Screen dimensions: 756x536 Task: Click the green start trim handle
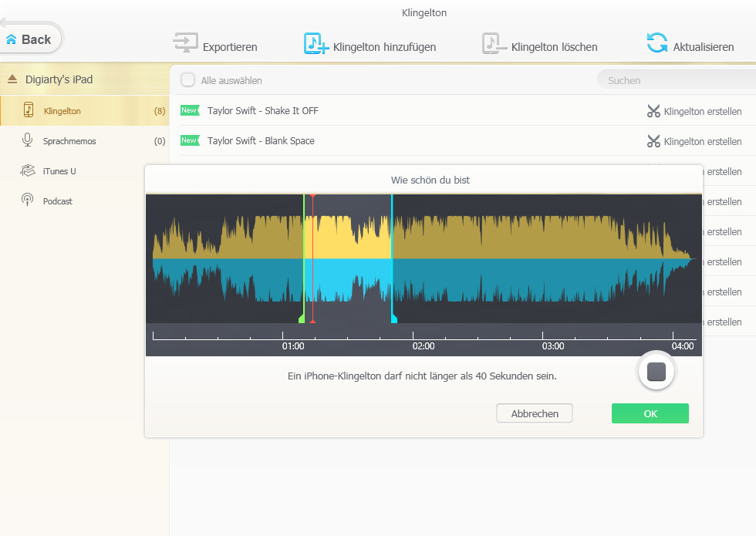click(302, 318)
